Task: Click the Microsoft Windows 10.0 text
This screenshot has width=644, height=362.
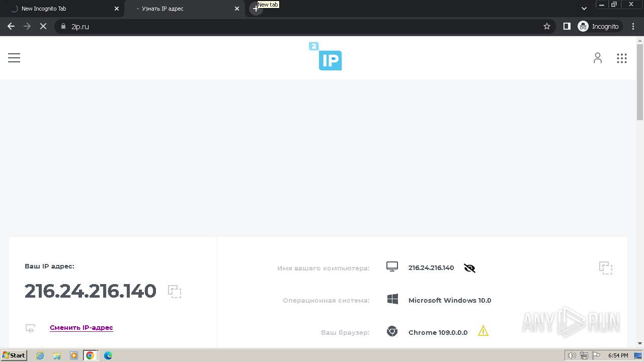Action: 450,300
